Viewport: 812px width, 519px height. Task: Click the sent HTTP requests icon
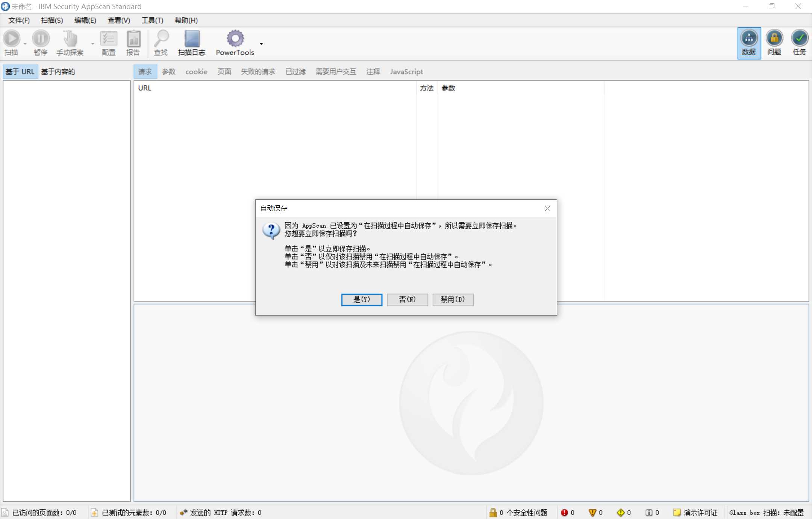pos(183,512)
